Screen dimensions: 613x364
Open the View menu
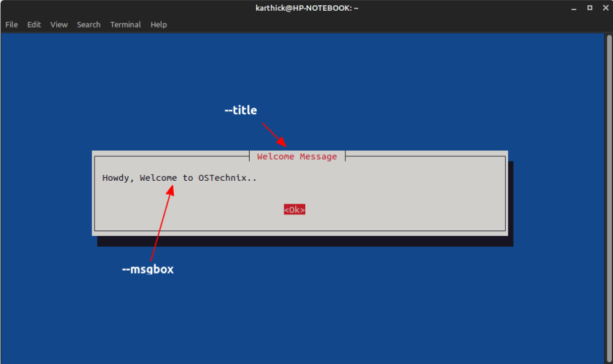(x=59, y=25)
